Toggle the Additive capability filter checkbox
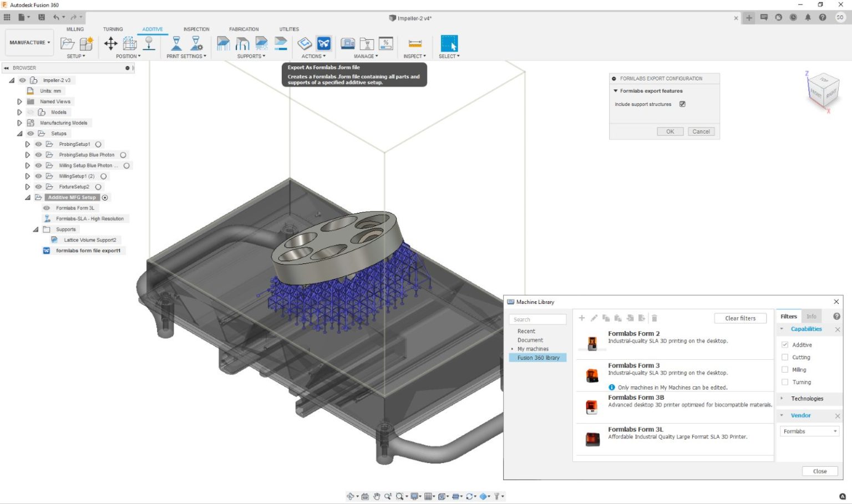Viewport: 852px width, 504px height. click(x=785, y=344)
